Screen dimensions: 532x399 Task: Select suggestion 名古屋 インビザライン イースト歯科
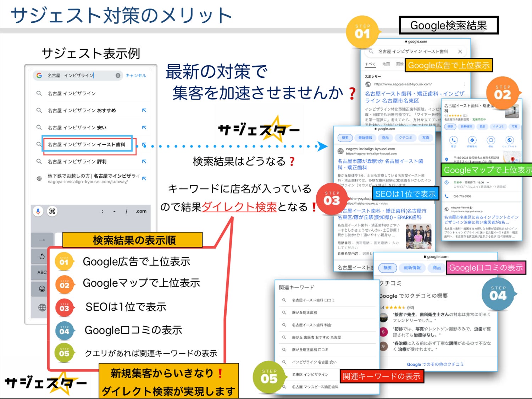pyautogui.click(x=87, y=145)
